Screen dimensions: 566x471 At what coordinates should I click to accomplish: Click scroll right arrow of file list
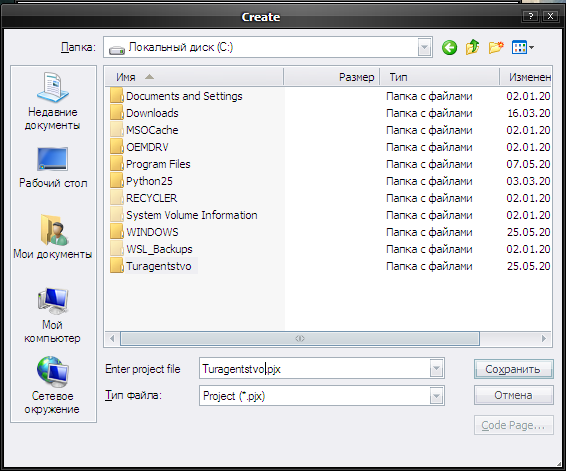(544, 339)
